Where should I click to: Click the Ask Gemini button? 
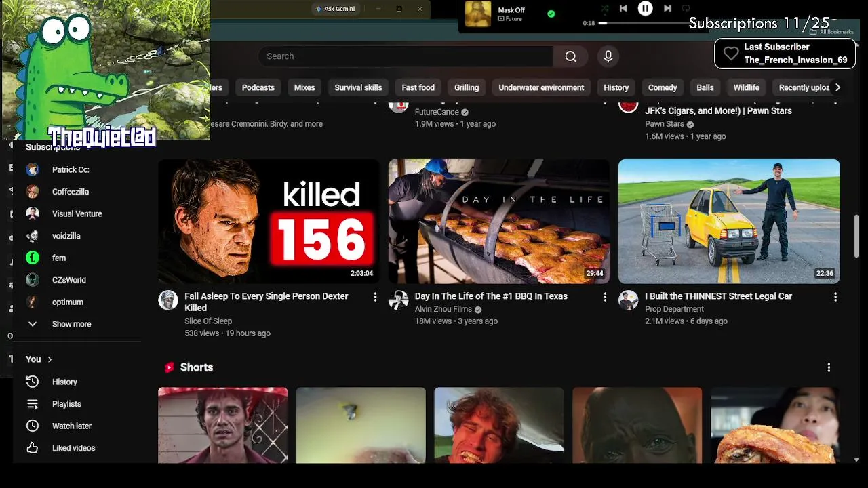point(335,9)
